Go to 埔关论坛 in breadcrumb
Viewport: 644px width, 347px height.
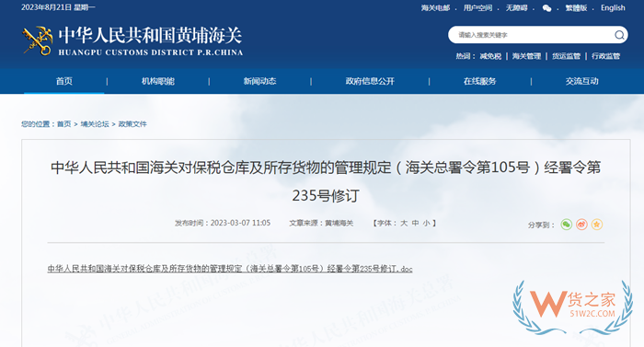(x=95, y=123)
